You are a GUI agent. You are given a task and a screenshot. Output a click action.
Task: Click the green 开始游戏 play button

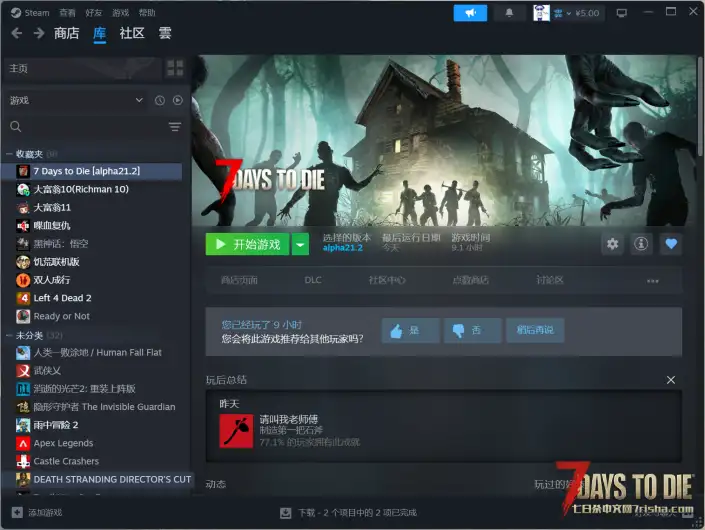(x=247, y=245)
